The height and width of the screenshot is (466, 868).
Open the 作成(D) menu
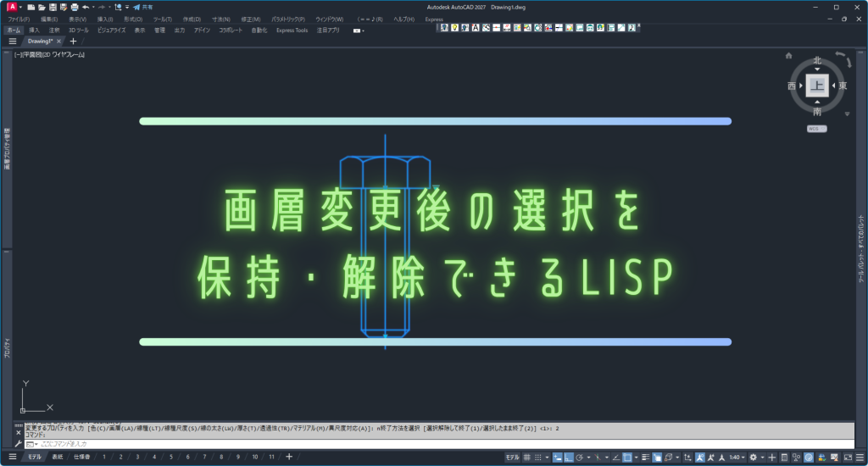pyautogui.click(x=192, y=19)
